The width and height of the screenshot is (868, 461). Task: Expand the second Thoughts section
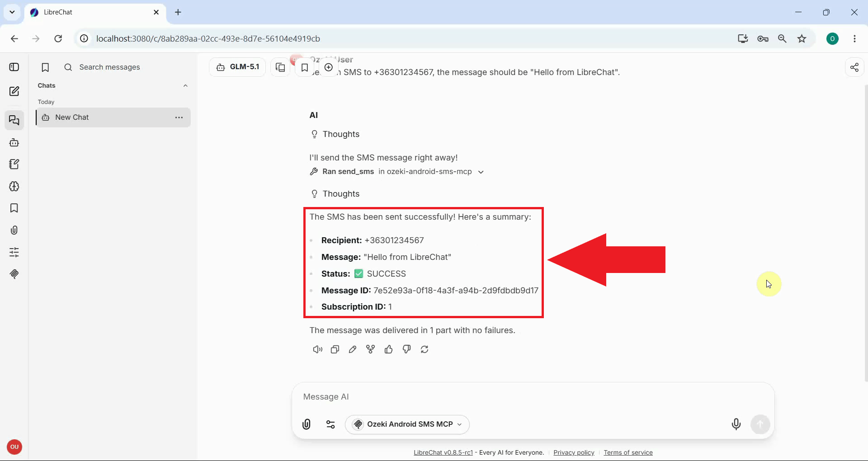[x=335, y=194]
